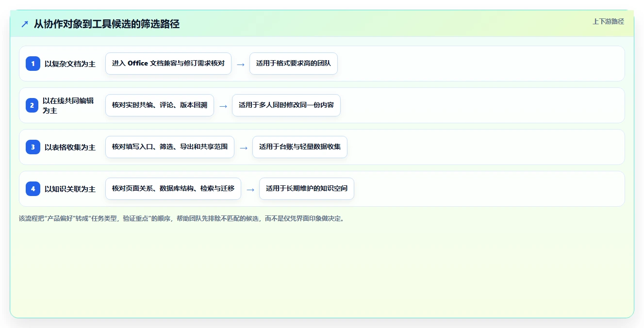The height and width of the screenshot is (328, 644).
Task: Select step number 4 badge
Action: pyautogui.click(x=33, y=189)
